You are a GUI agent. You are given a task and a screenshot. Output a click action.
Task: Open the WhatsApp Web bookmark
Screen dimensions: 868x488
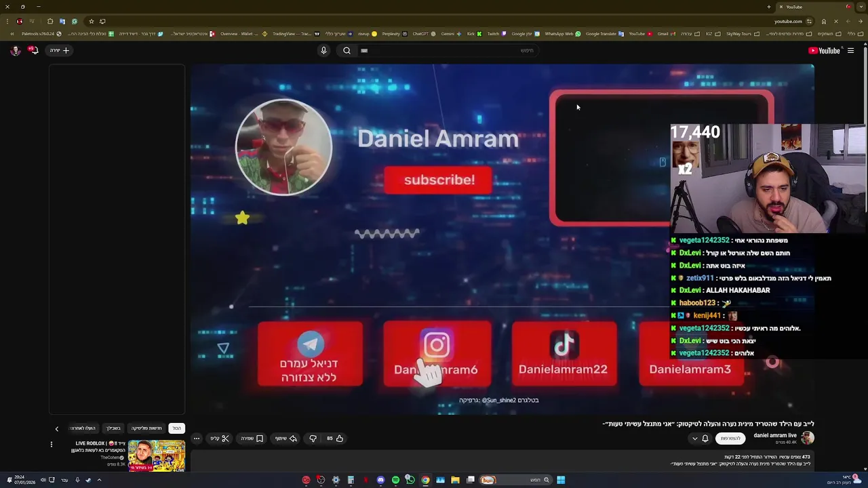(563, 33)
